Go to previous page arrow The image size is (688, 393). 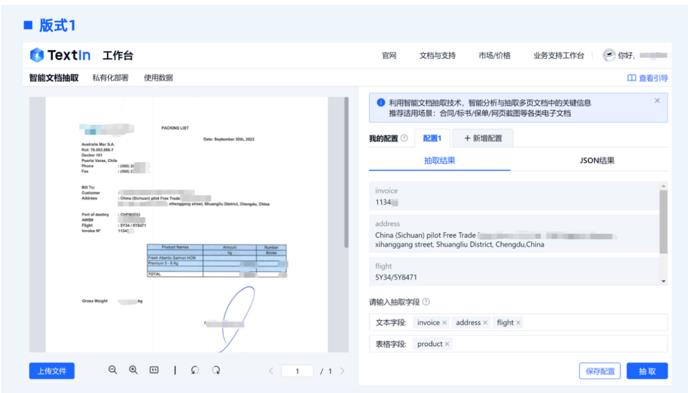coord(271,371)
